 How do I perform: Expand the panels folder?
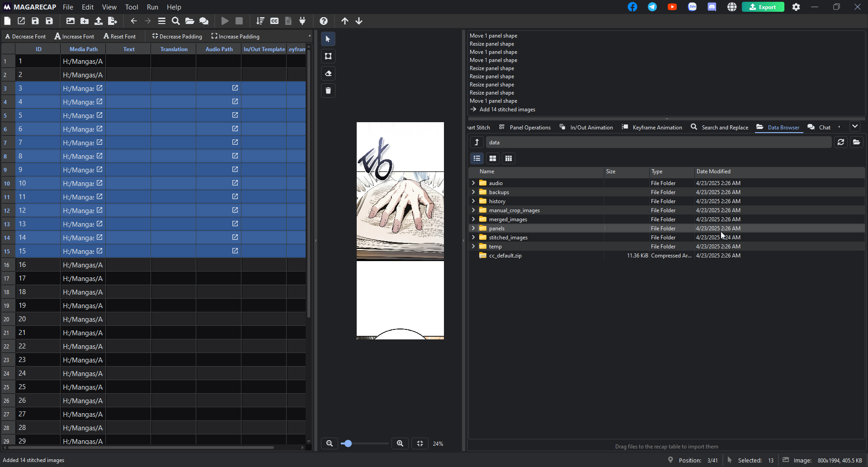pyautogui.click(x=473, y=228)
